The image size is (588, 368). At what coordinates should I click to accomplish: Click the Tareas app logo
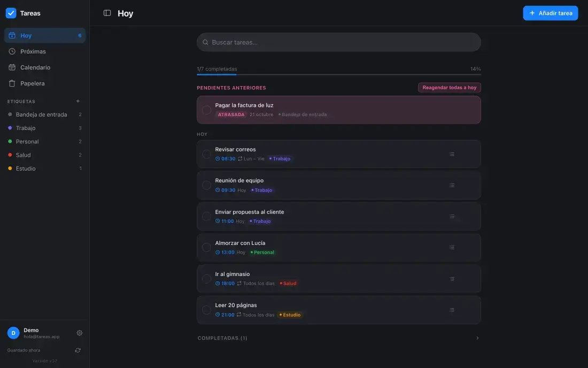11,13
